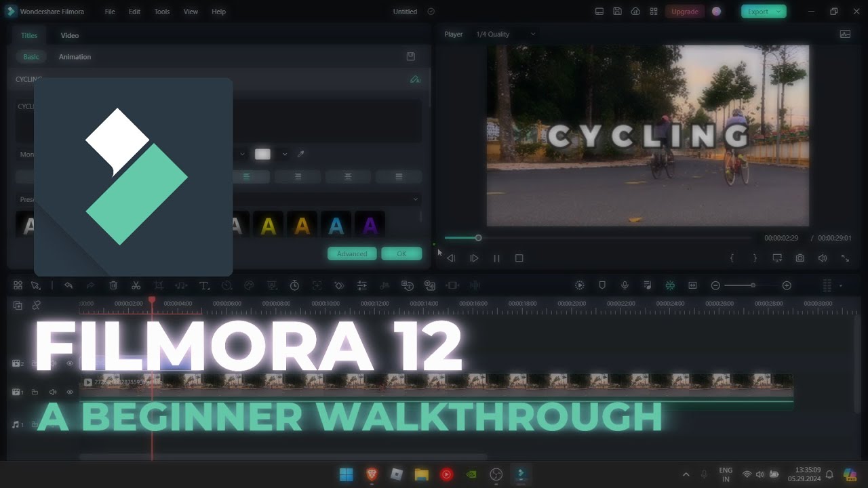Open the chevron dropdown left of color swatch
This screenshot has width=868, height=488.
pos(242,155)
